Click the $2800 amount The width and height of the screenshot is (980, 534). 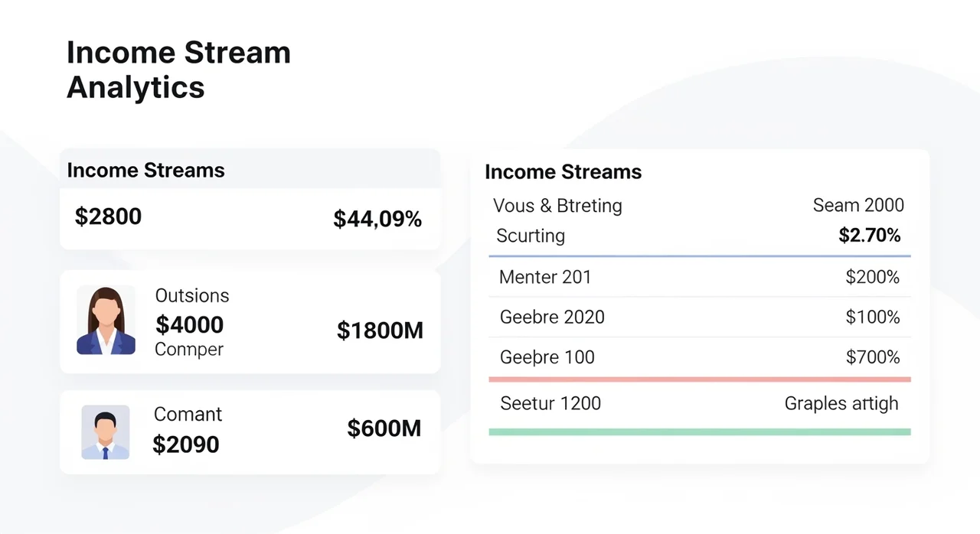(x=108, y=217)
